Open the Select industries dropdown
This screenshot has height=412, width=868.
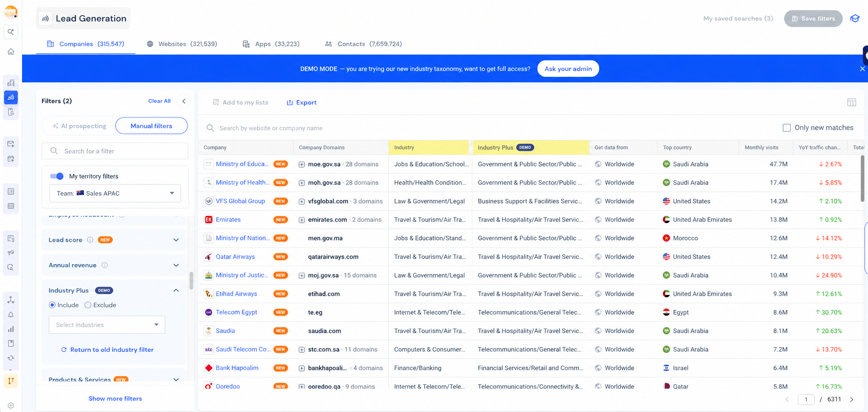107,325
